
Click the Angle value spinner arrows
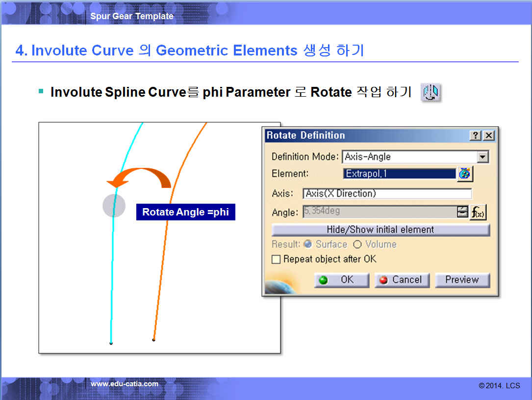pyautogui.click(x=462, y=212)
